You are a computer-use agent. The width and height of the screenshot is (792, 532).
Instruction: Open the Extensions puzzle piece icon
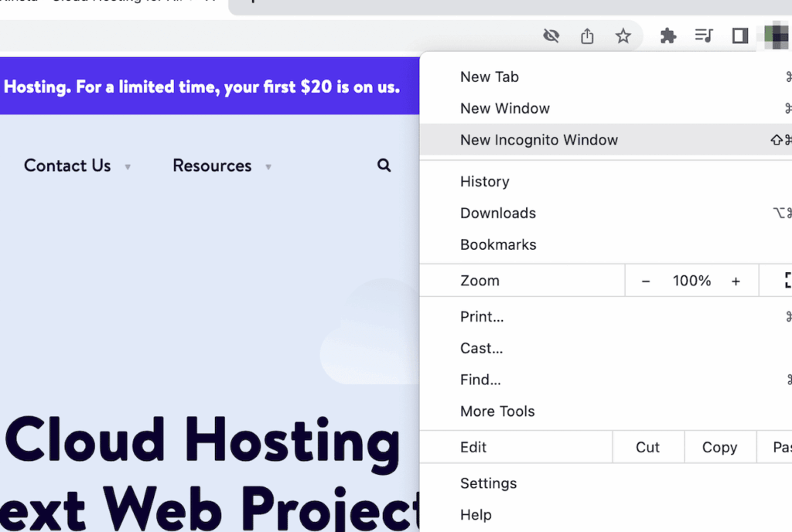667,36
